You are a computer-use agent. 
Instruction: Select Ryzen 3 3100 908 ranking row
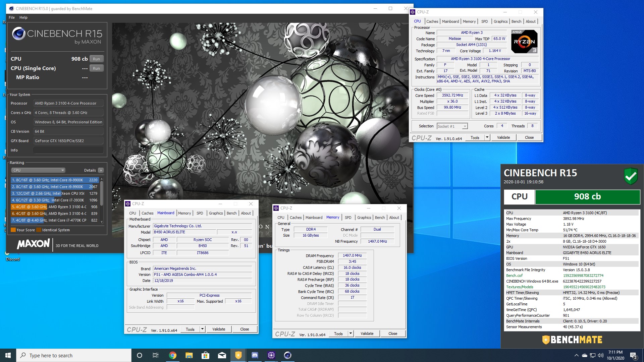(x=55, y=207)
